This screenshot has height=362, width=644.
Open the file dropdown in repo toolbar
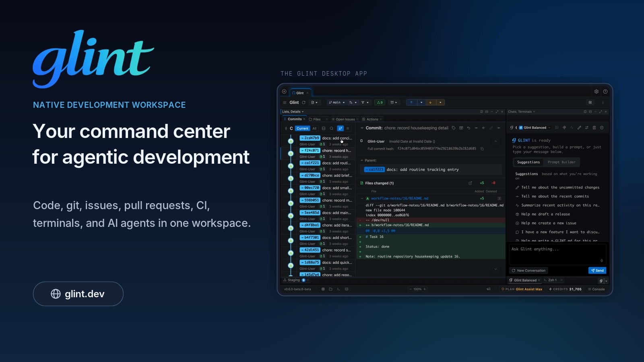tap(315, 103)
